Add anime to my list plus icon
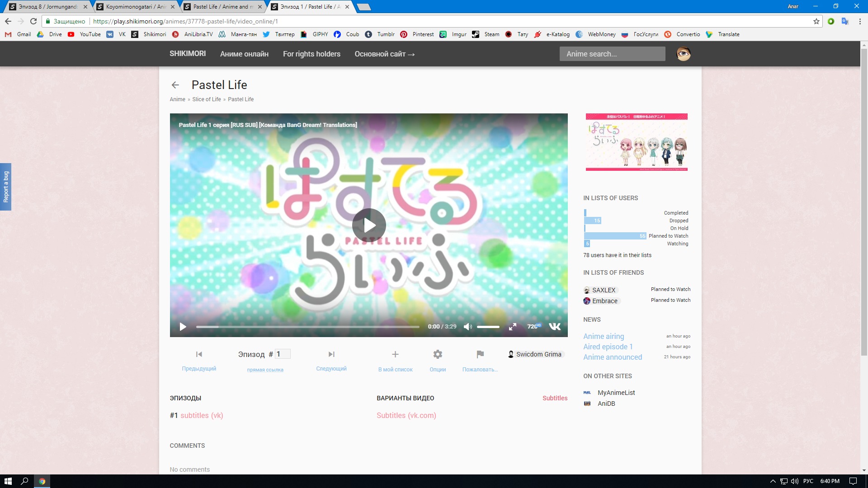868x488 pixels. [x=395, y=354]
